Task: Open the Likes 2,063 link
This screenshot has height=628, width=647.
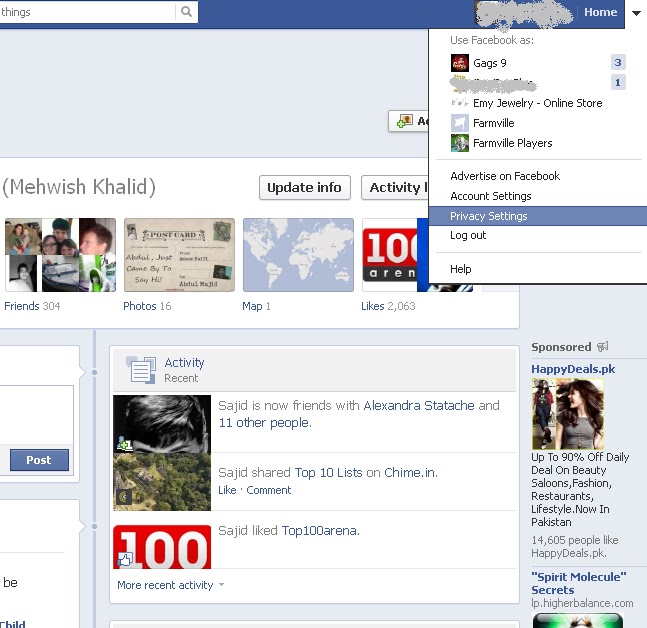Action: tap(388, 306)
